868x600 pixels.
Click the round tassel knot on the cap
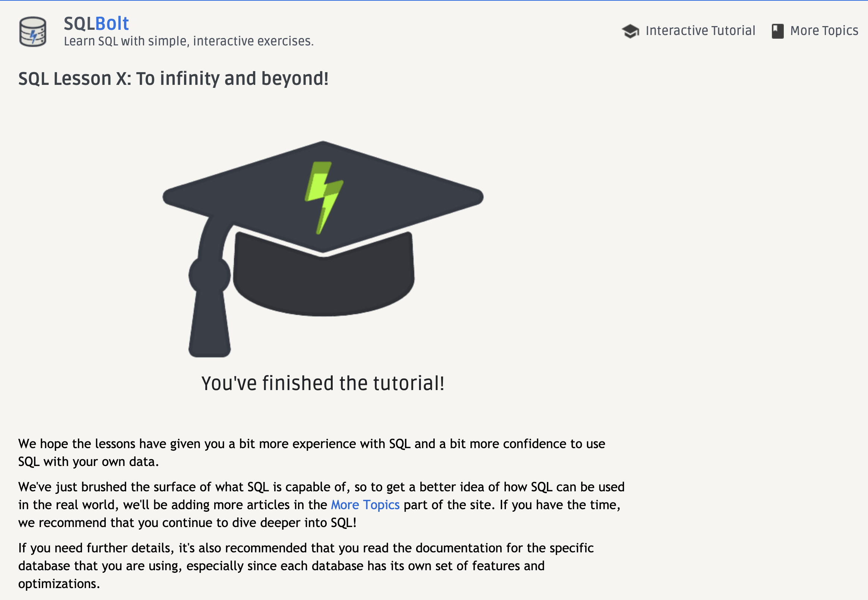point(210,275)
